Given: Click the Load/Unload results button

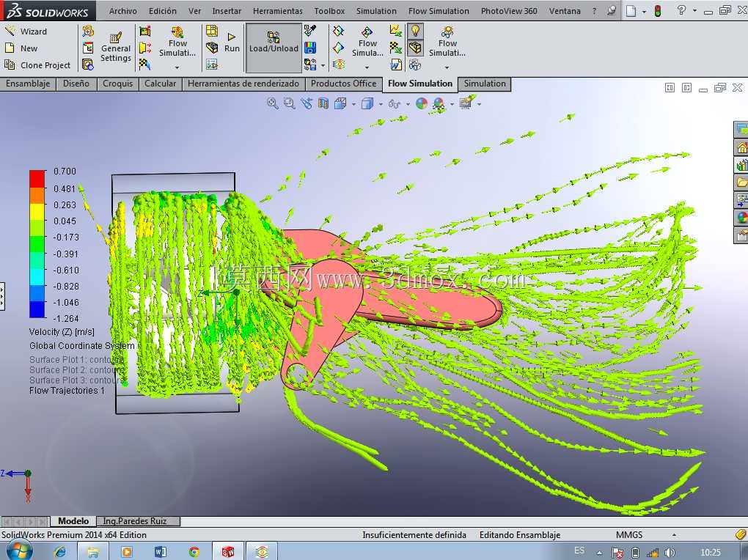Looking at the screenshot, I should point(274,48).
